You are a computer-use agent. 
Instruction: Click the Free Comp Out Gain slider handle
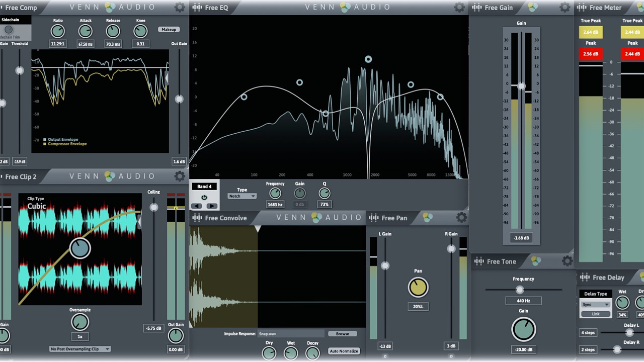pyautogui.click(x=179, y=99)
